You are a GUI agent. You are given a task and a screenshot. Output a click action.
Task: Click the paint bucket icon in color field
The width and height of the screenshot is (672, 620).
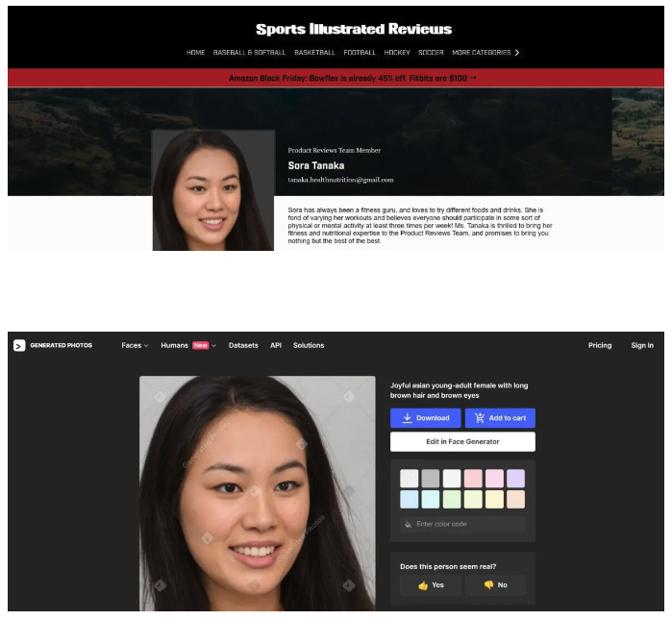click(408, 524)
